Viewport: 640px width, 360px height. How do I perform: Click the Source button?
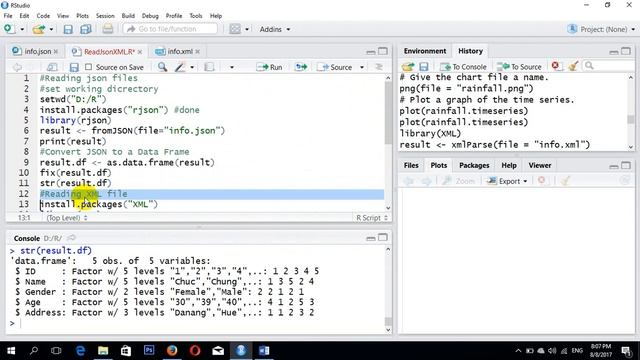[x=335, y=67]
